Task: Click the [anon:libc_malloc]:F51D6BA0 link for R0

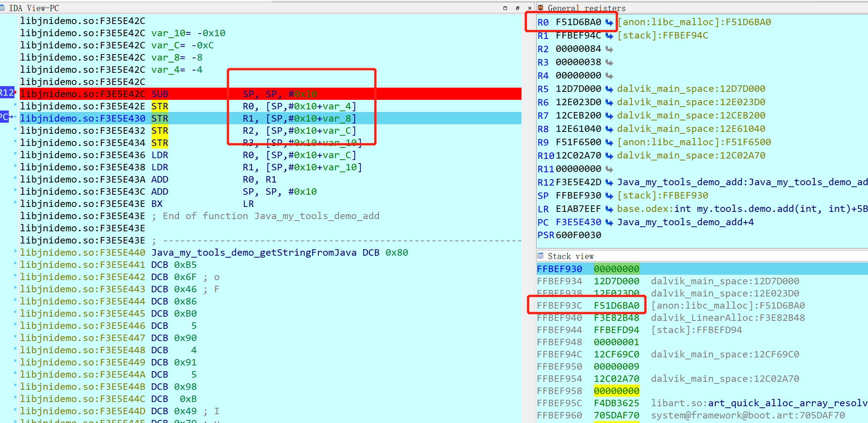Action: [x=694, y=22]
